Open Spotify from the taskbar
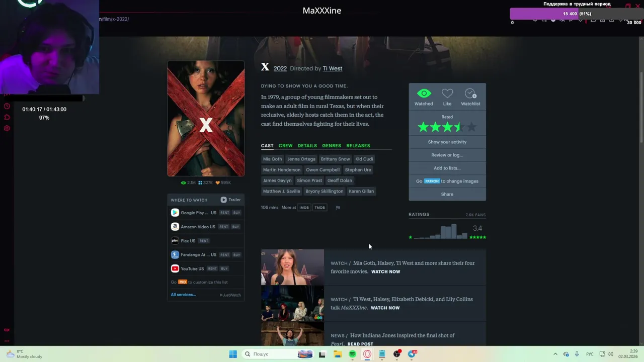The width and height of the screenshot is (644, 362). (352, 354)
